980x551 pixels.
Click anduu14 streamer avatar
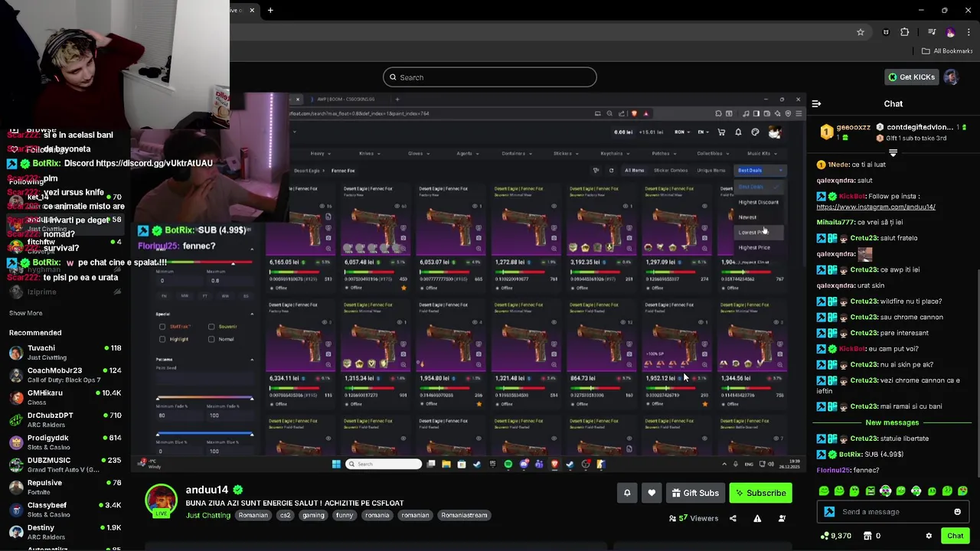point(161,500)
